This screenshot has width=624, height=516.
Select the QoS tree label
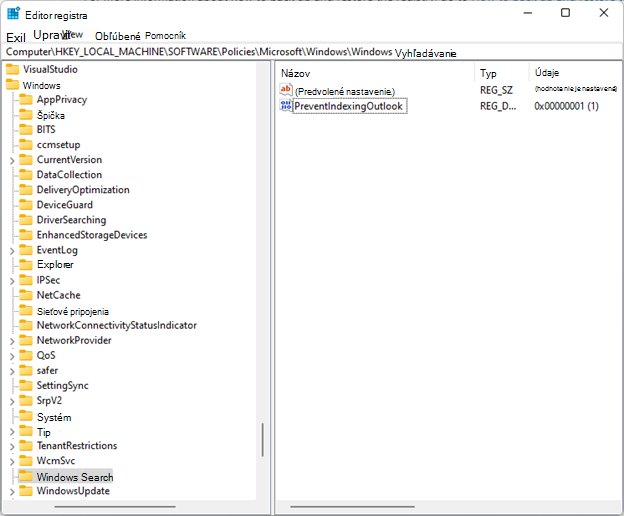[x=46, y=355]
